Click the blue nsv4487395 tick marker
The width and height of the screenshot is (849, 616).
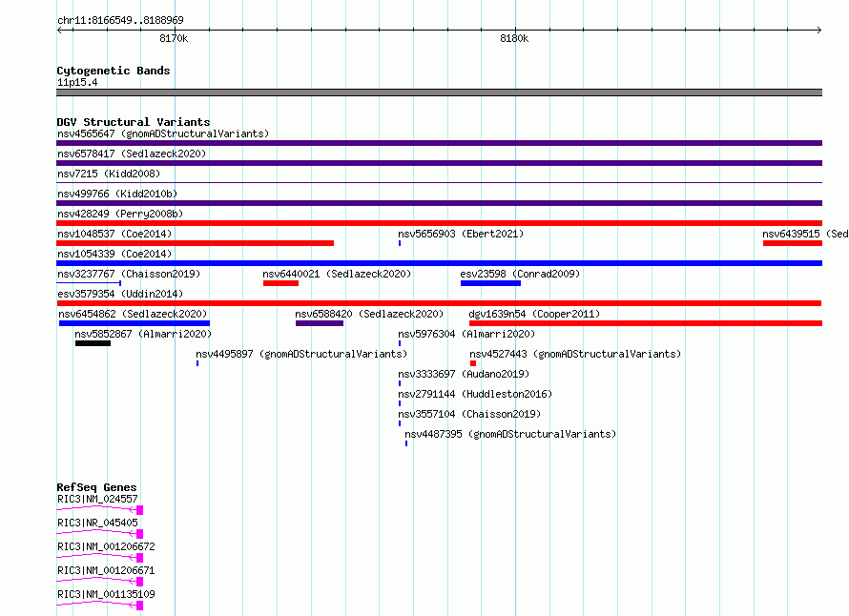click(x=406, y=443)
